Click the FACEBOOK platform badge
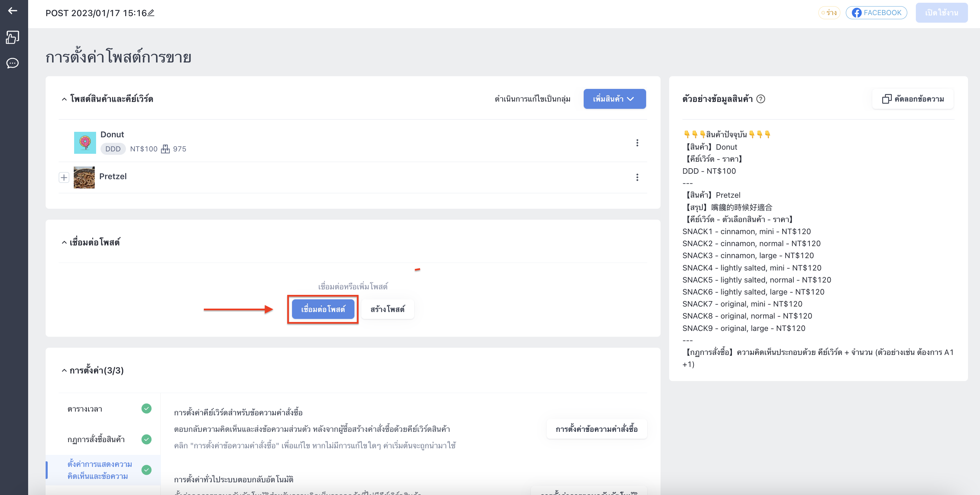980x495 pixels. coord(876,13)
